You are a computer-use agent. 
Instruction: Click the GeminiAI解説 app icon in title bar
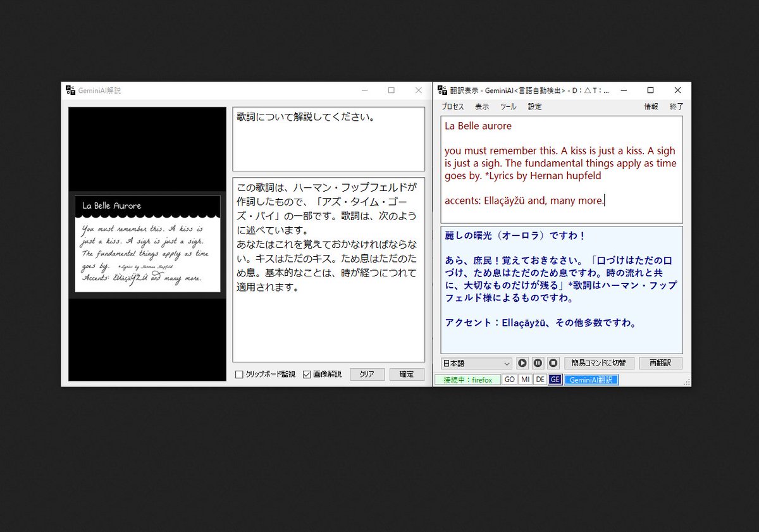coord(71,90)
